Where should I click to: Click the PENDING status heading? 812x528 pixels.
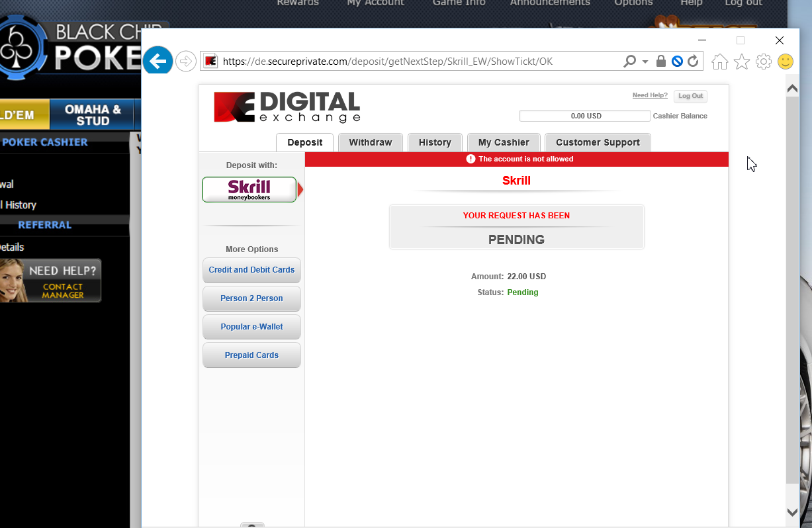[516, 240]
